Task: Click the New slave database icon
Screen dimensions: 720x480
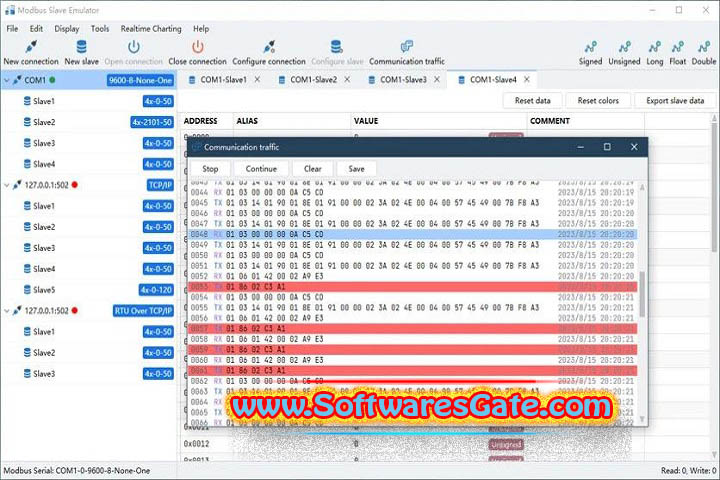Action: tap(81, 47)
